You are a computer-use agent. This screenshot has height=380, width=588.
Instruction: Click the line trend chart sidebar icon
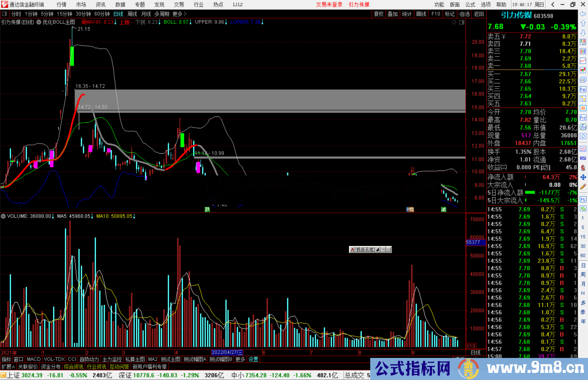point(583,61)
